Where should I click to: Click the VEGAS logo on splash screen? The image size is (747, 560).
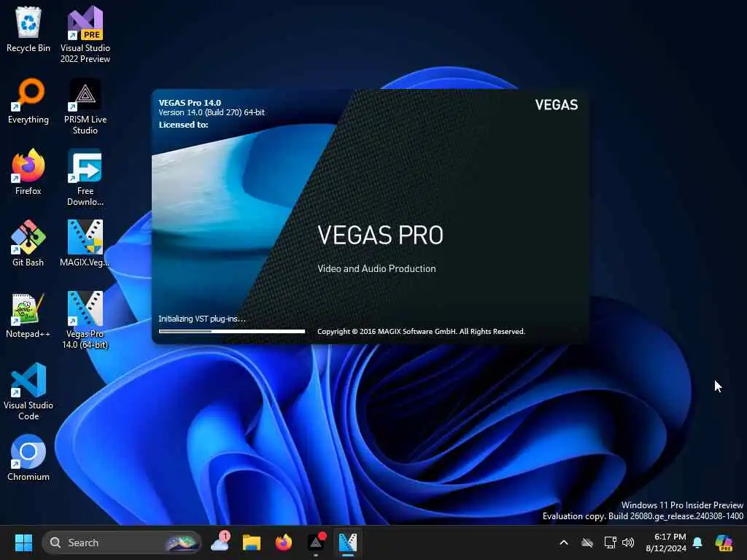(556, 105)
